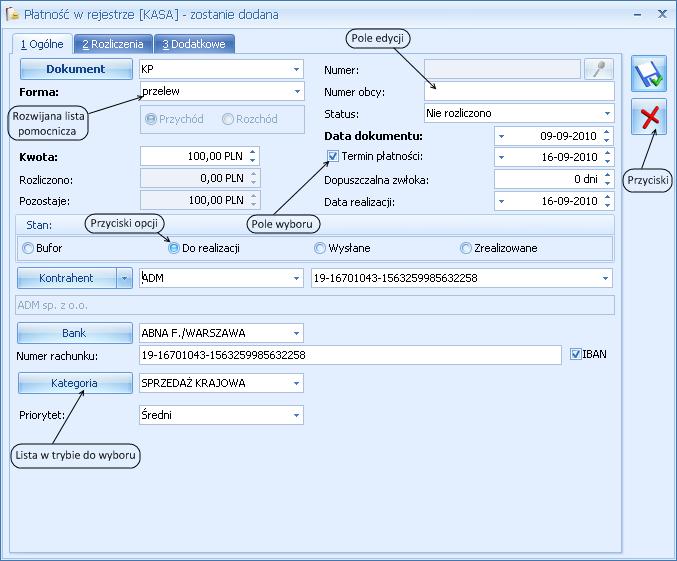This screenshot has width=677, height=561.
Task: Open Data dokumentu calendar dropdown arrow
Action: coord(501,136)
